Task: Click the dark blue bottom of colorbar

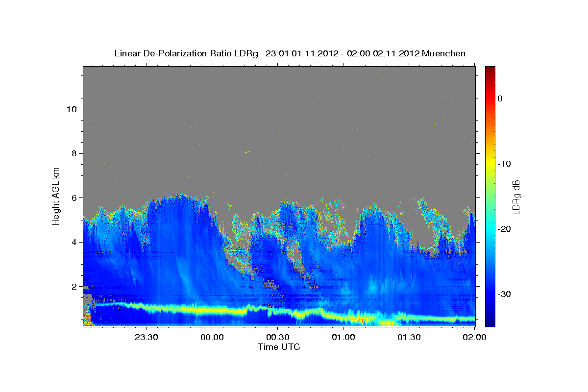Action: [490, 322]
